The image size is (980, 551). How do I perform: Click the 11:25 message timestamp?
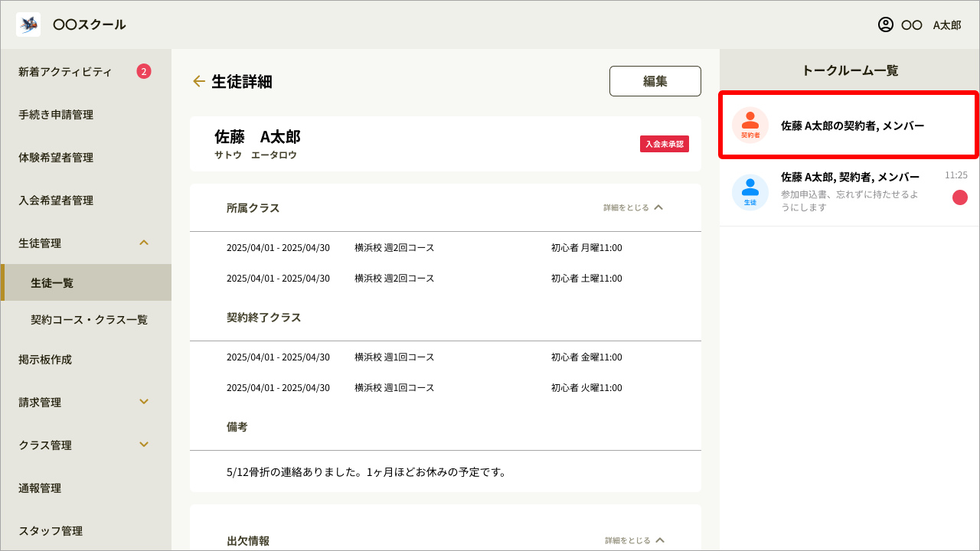coord(956,175)
